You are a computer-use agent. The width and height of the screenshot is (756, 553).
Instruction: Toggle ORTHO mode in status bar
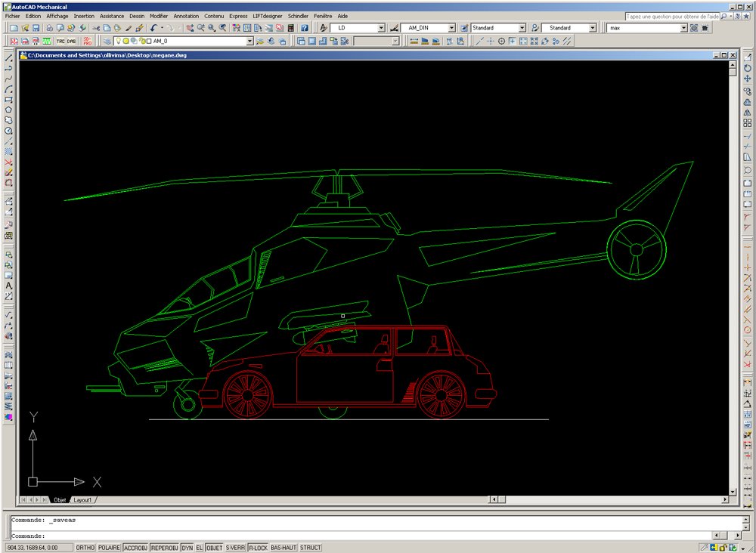[x=85, y=548]
